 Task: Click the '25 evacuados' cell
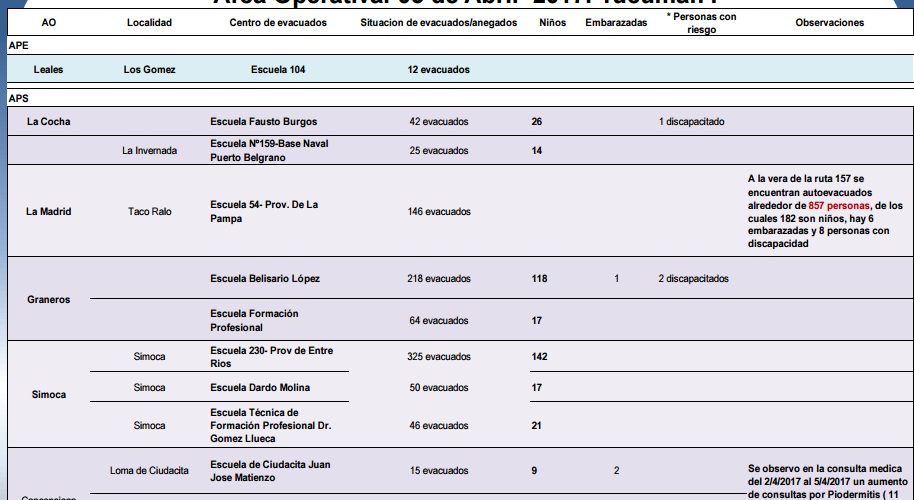point(438,150)
